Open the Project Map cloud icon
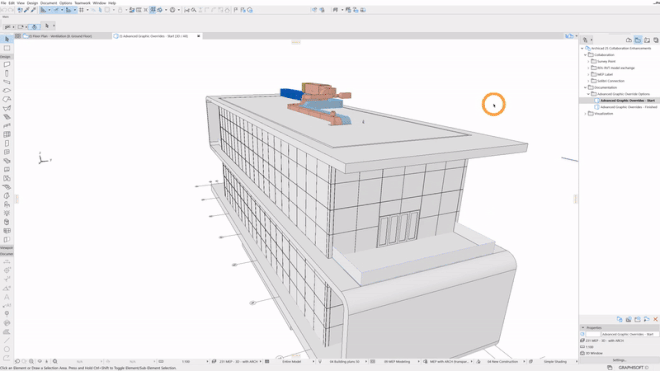Viewport: 660px width, 371px height. tap(629, 40)
